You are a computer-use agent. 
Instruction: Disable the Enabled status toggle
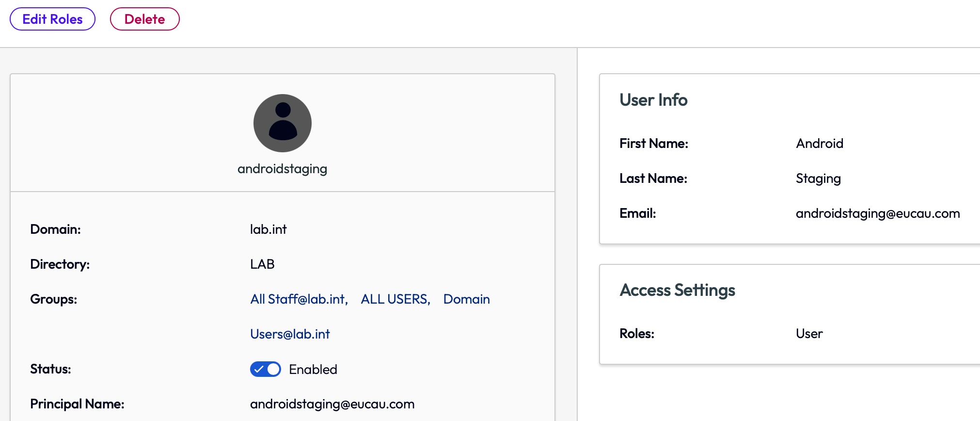point(266,369)
